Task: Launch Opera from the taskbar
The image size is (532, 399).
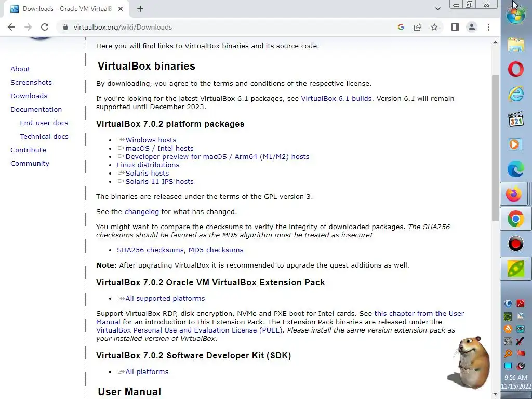Action: tap(516, 70)
